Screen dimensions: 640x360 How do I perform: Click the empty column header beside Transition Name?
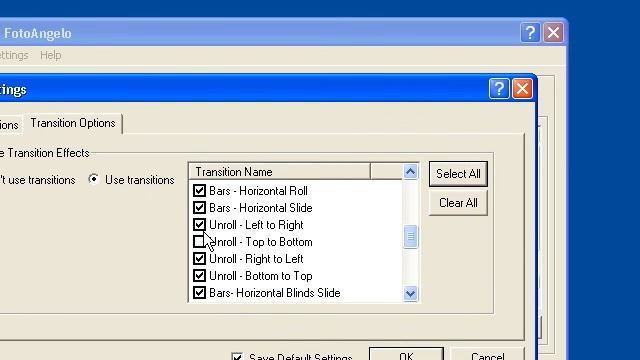pyautogui.click(x=386, y=172)
